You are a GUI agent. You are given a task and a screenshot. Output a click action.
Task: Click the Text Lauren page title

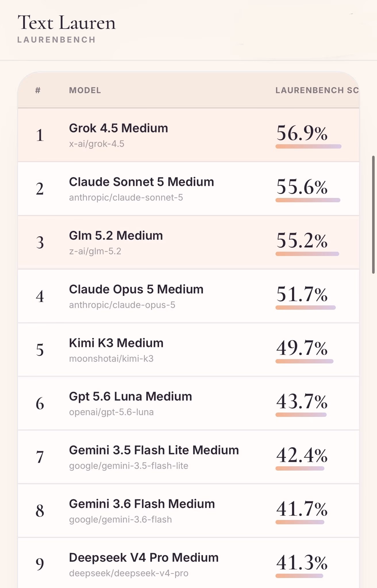[x=67, y=23]
